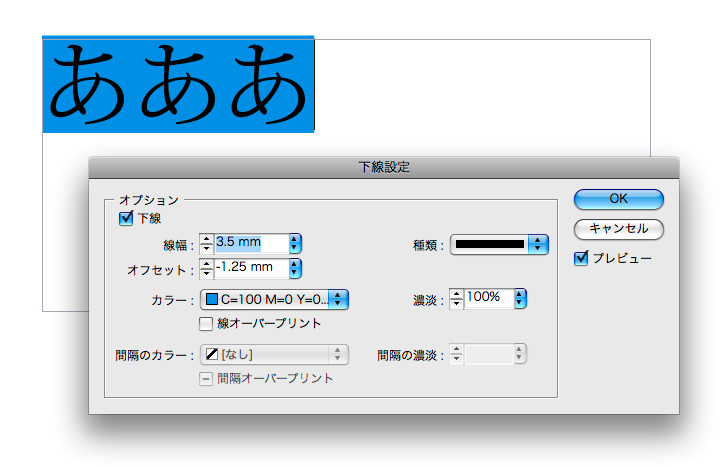Click the OK button
Screen dimensions: 720x467
pos(619,199)
